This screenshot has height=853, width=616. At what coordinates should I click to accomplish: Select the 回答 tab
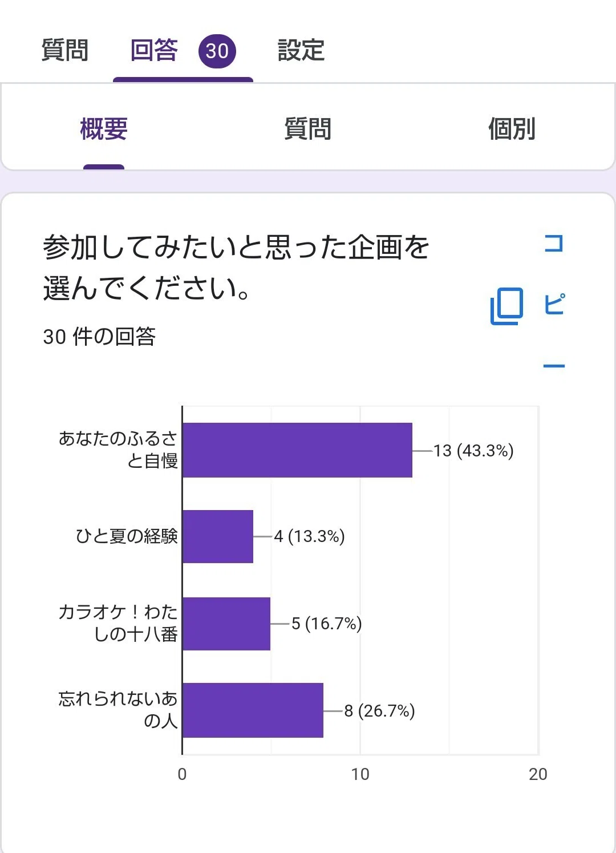pyautogui.click(x=154, y=50)
